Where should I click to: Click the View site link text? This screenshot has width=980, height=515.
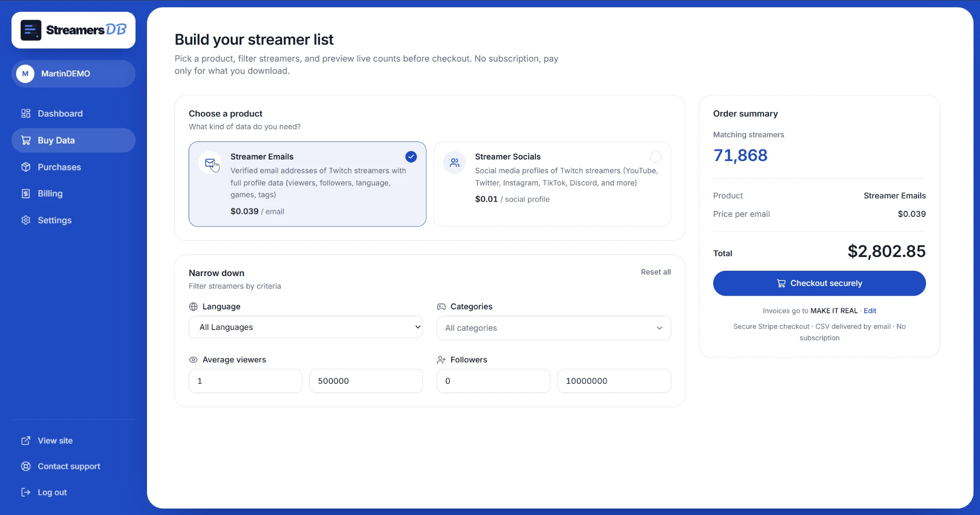pyautogui.click(x=55, y=441)
